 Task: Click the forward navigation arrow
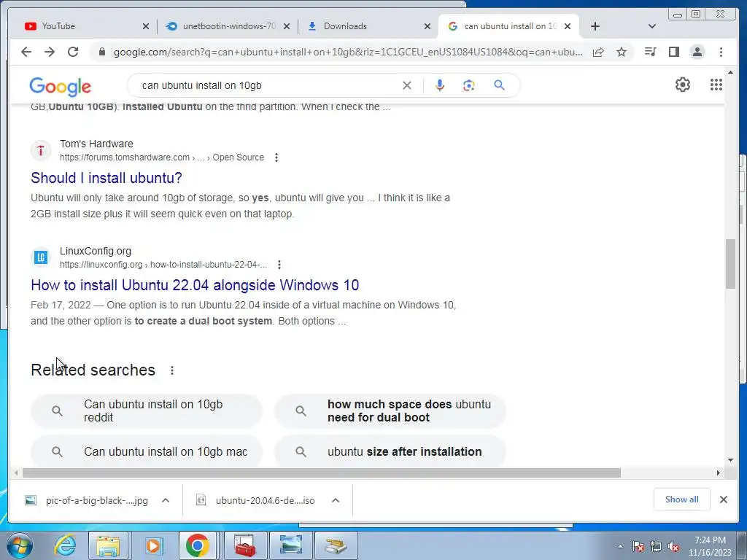[x=50, y=52]
